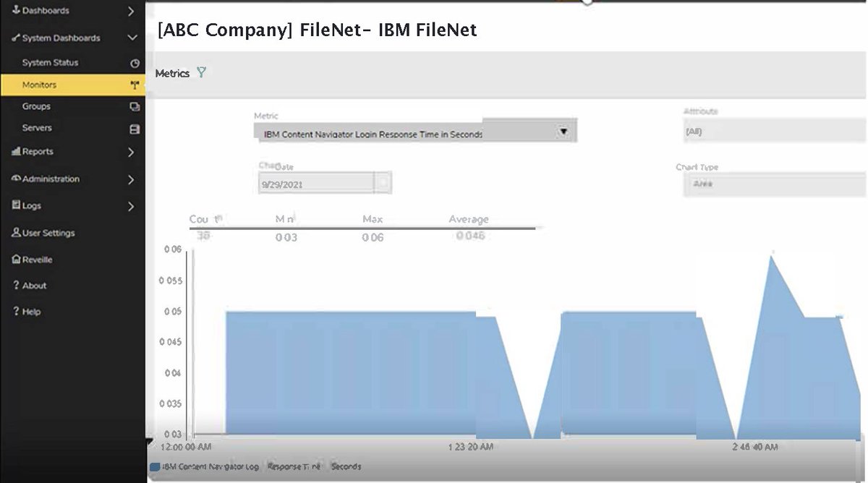Screen dimensions: 868x483
Task: Click the Servers rack icon
Action: [x=134, y=129]
